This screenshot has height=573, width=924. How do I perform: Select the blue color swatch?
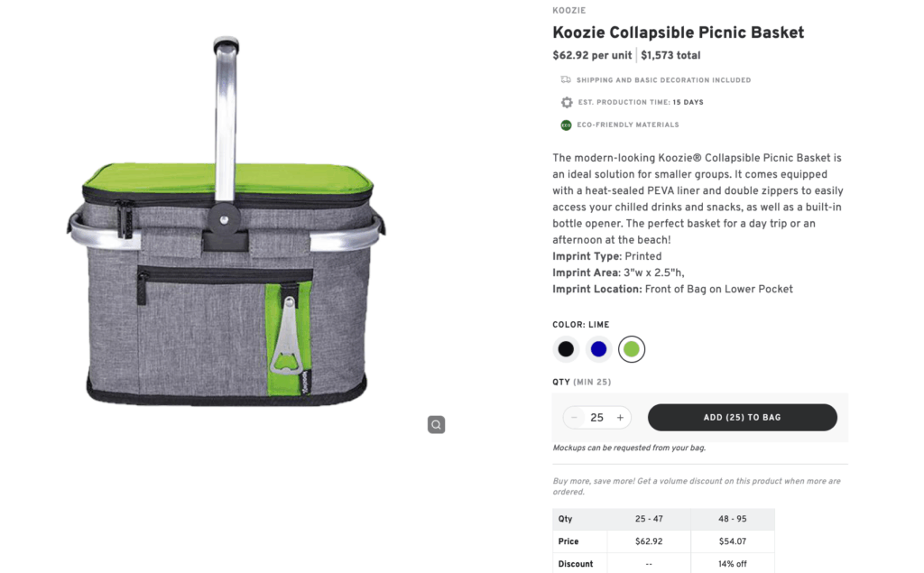coord(598,348)
